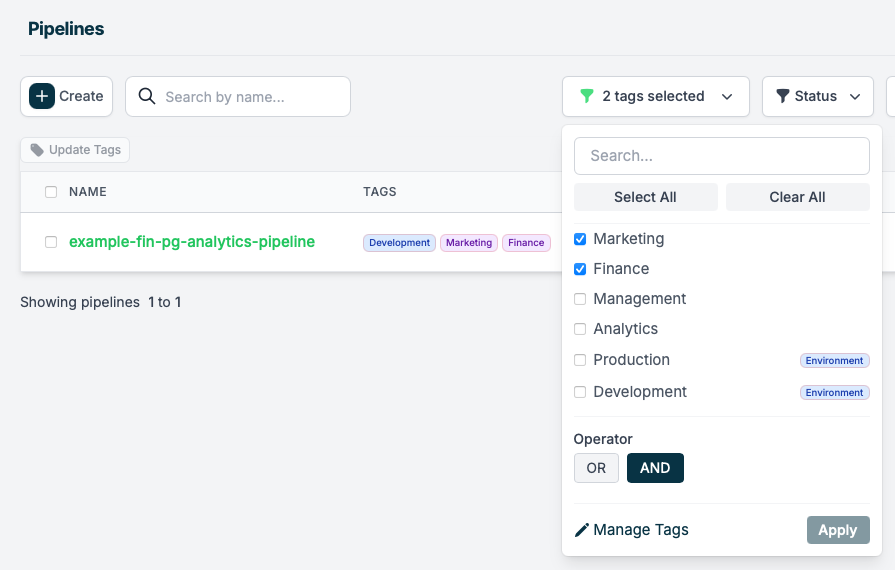Viewport: 895px width, 570px height.
Task: Open the example-fin-pg-analytics-pipeline link
Action: click(x=192, y=242)
